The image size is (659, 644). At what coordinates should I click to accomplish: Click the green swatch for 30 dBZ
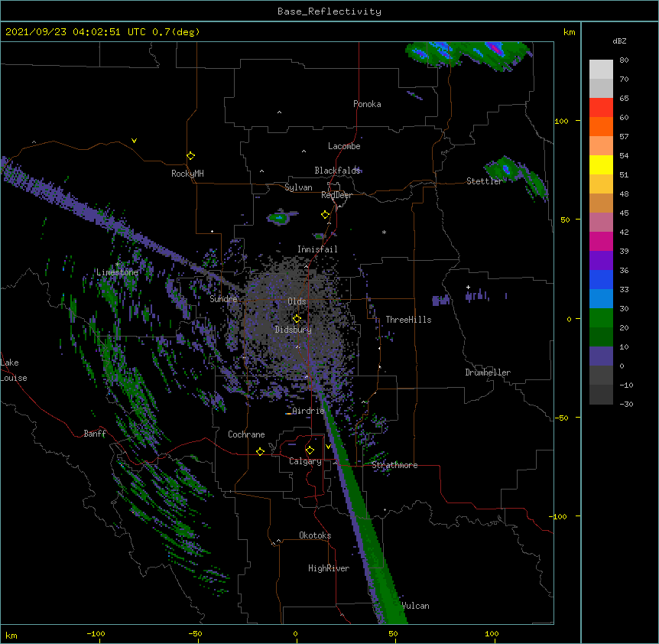pos(601,318)
